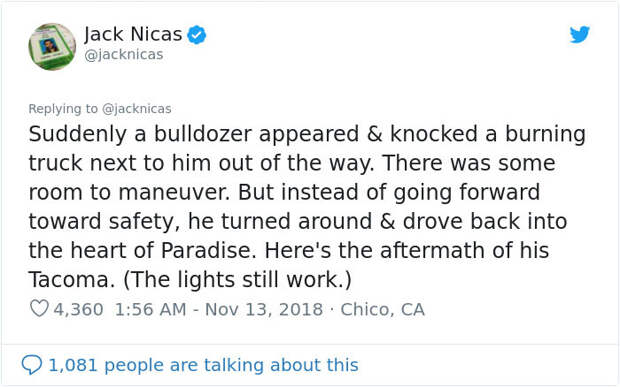Image resolution: width=620 pixels, height=387 pixels.
Task: Click the blue verified badge
Action: [x=197, y=34]
